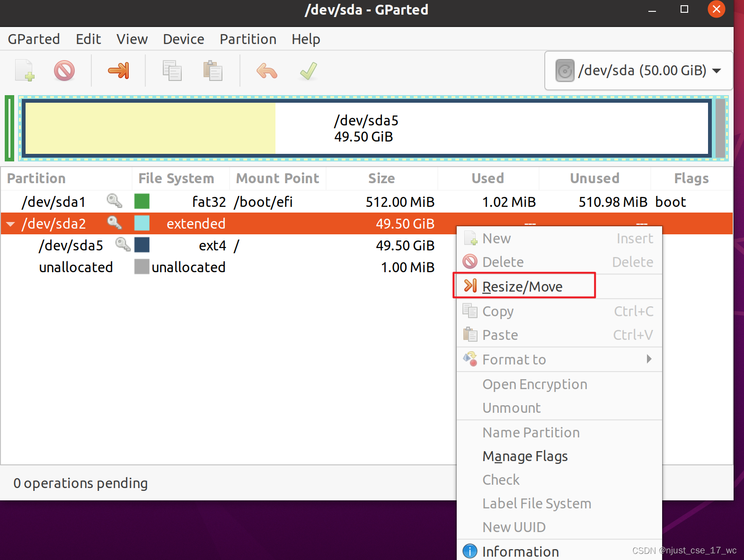744x560 pixels.
Task: Click the Delete partition toolbar icon
Action: [x=64, y=71]
